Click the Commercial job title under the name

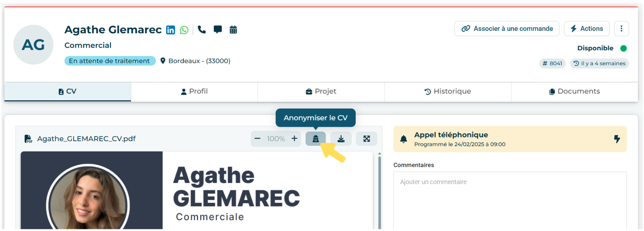[88, 46]
